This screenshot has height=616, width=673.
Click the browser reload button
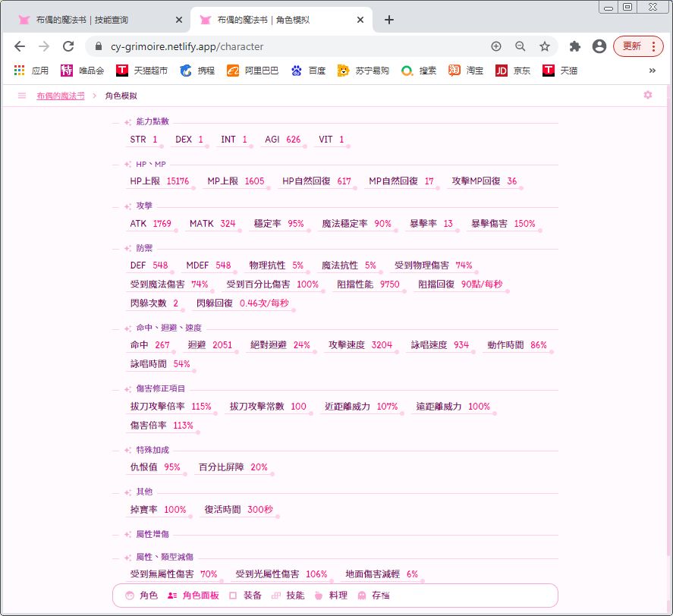[x=68, y=46]
